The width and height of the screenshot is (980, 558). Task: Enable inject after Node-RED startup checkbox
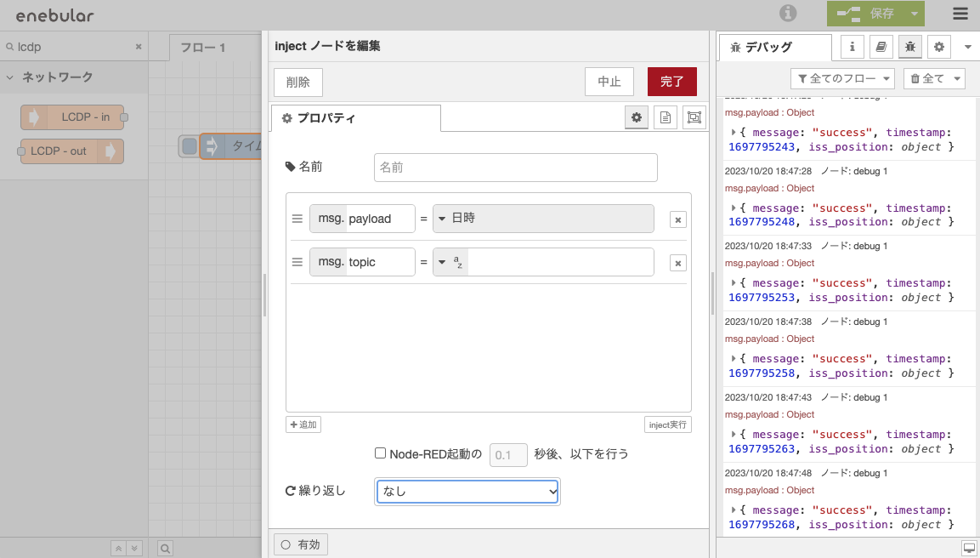(381, 454)
